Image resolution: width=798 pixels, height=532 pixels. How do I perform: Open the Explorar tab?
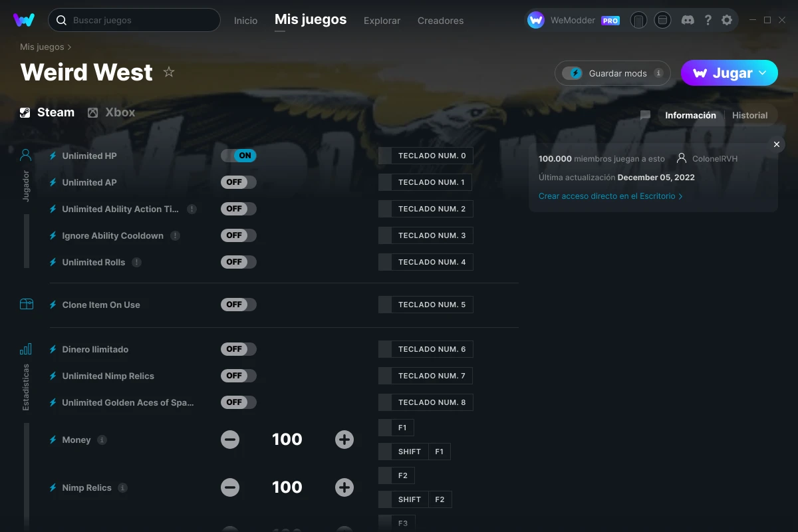click(x=382, y=21)
